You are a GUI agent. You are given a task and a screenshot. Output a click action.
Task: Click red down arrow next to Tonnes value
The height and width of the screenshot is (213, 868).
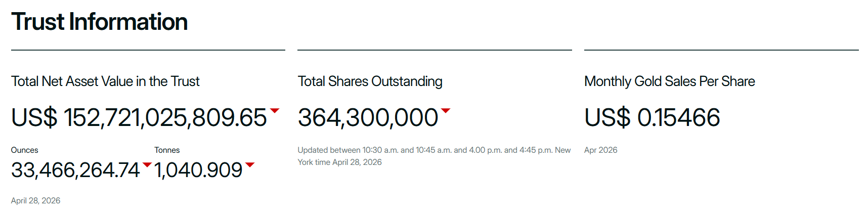250,164
